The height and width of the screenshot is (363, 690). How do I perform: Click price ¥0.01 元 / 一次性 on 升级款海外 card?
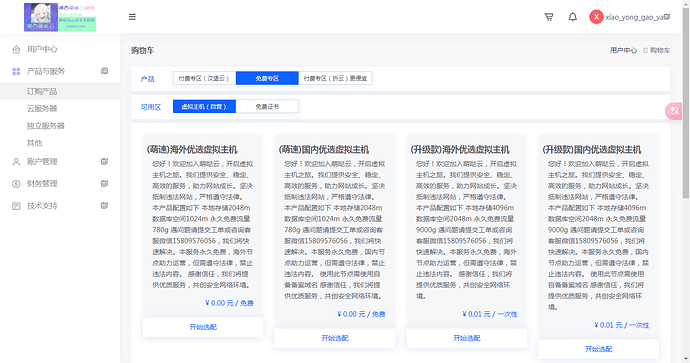[490, 314]
